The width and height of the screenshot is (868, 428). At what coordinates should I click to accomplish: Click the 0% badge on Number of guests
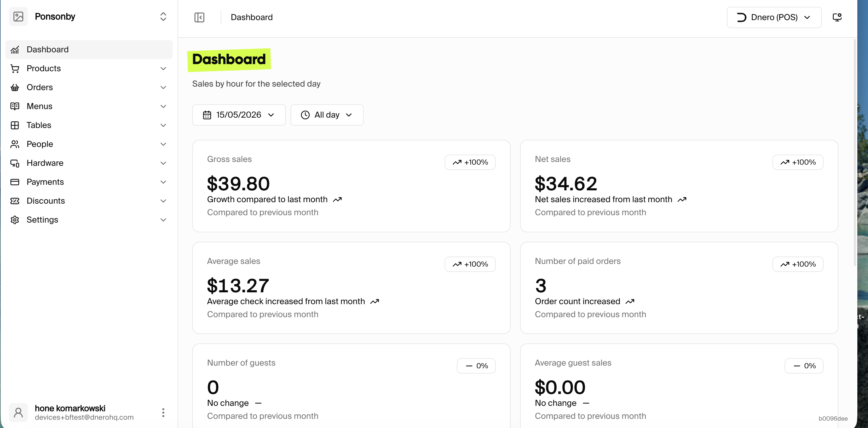tap(476, 366)
